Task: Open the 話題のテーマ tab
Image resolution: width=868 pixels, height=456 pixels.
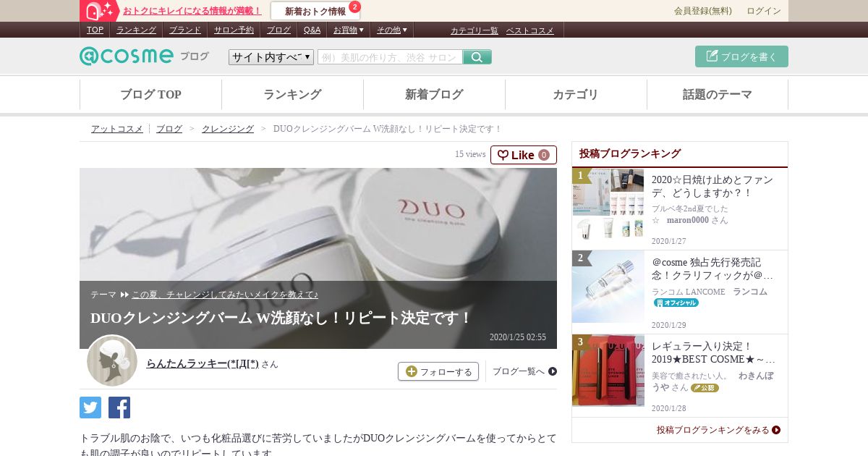Action: point(718,94)
